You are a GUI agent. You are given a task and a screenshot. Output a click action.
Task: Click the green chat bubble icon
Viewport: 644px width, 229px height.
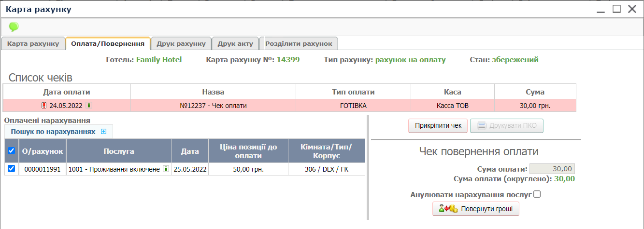tap(14, 27)
